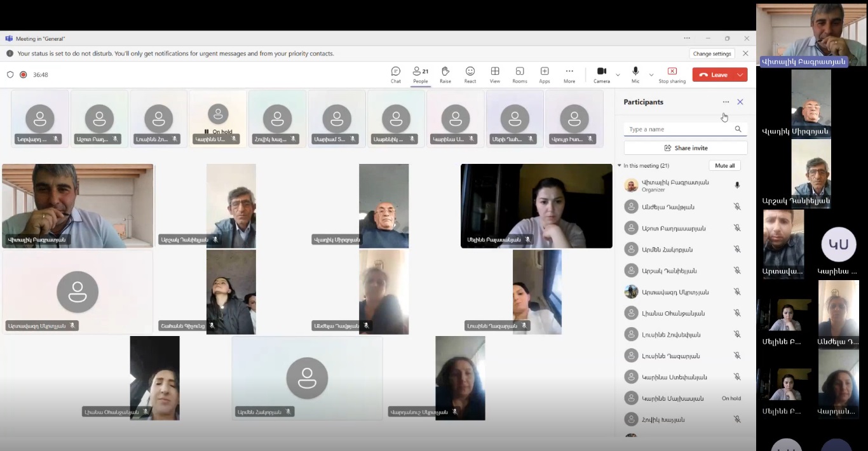Select Մարիամ's small tile in top row

point(337,119)
